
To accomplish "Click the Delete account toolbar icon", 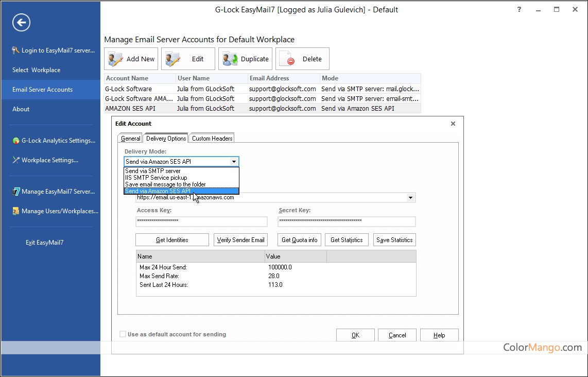I will point(287,59).
